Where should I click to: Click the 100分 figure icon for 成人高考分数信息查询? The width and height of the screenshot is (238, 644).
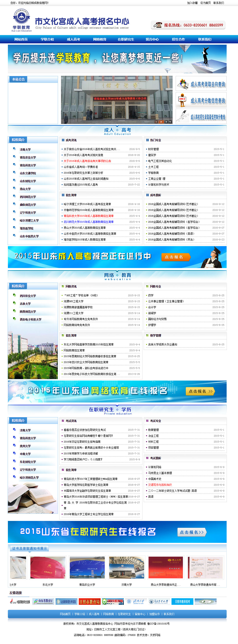[x=182, y=100]
